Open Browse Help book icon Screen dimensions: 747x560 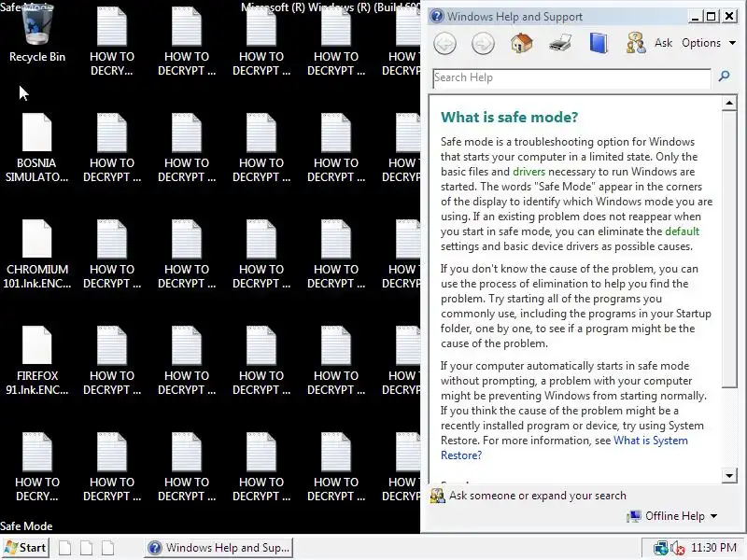[x=598, y=43]
